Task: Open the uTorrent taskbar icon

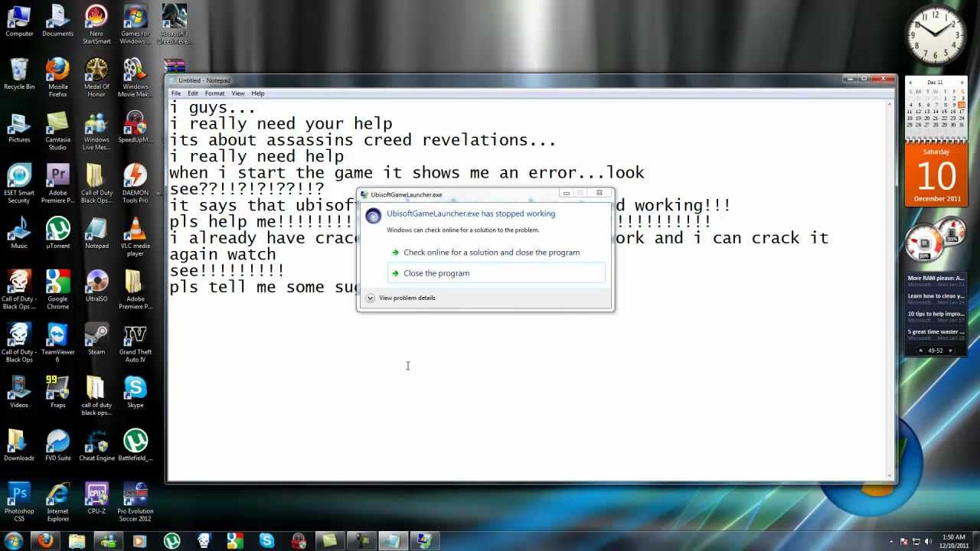Action: (x=171, y=540)
